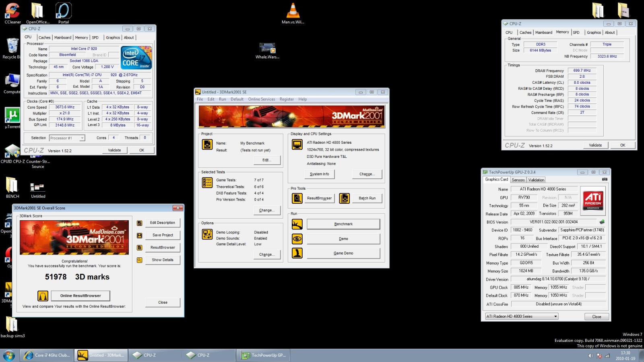Click OK in right CPU-Z Memory window
Screen dimensions: 644x362
623,145
